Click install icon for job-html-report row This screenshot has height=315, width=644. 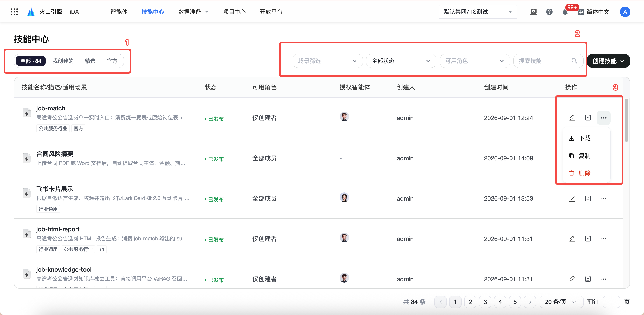[588, 239]
